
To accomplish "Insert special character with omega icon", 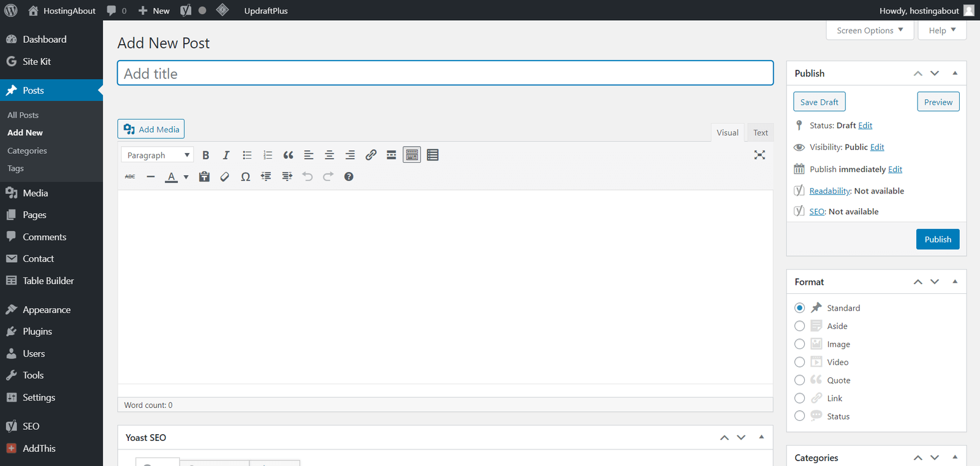I will coord(246,177).
